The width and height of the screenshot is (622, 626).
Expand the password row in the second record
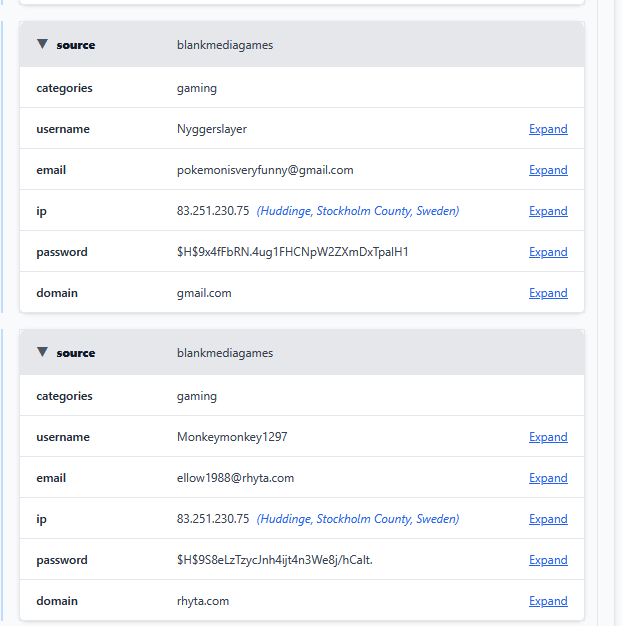click(548, 560)
